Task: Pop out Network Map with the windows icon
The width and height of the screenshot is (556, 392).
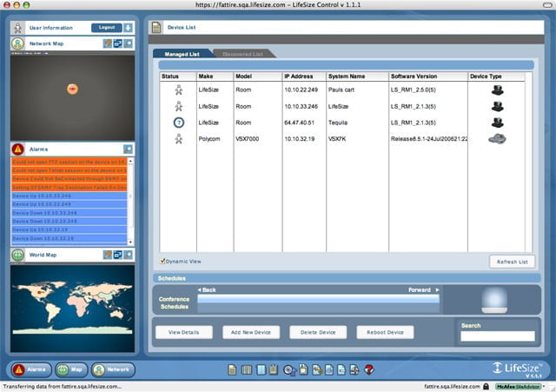Action: coord(118,43)
